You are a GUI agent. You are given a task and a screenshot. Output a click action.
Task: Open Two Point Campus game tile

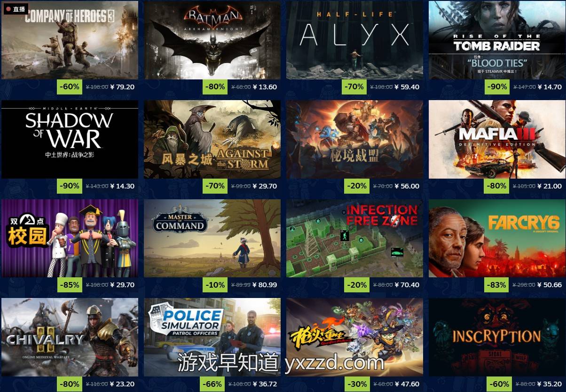click(x=70, y=238)
